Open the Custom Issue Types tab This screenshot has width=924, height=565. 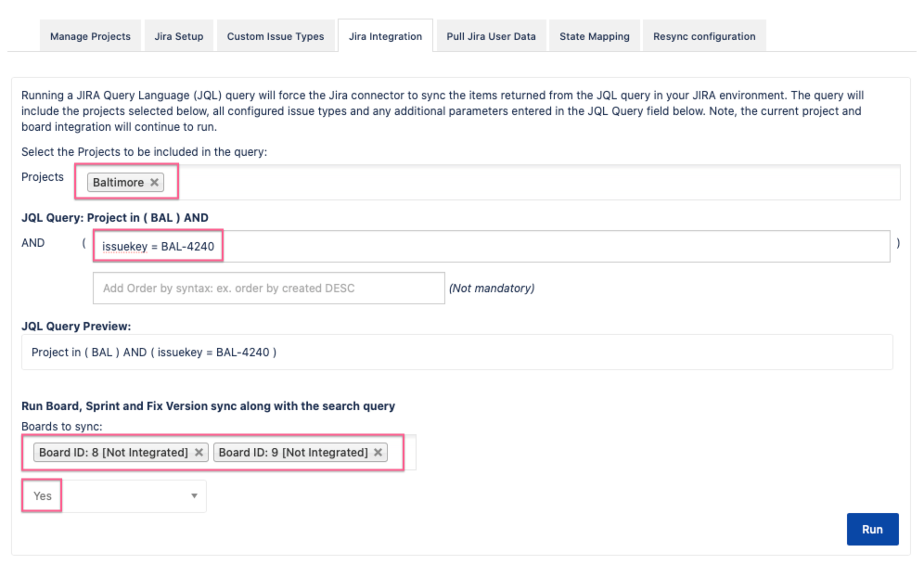pyautogui.click(x=276, y=35)
